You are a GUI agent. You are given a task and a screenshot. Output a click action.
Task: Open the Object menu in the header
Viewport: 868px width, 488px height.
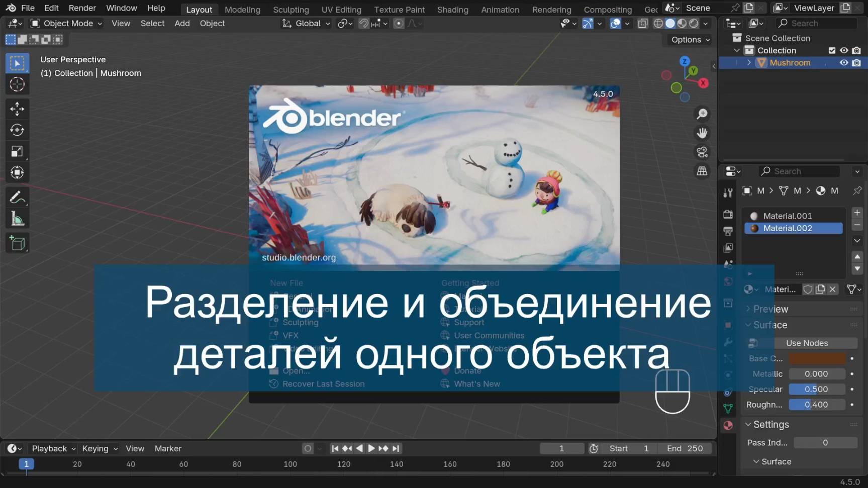coord(212,23)
